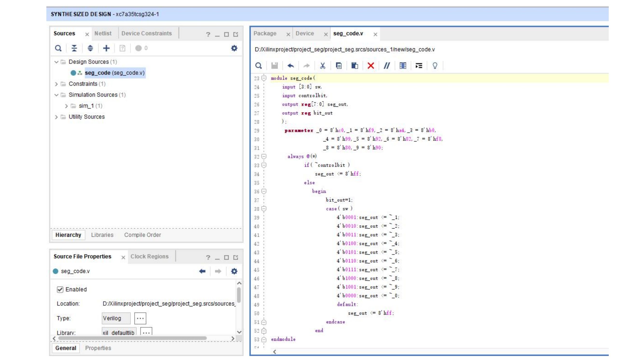
Task: Click Add Sources plus icon
Action: click(106, 48)
